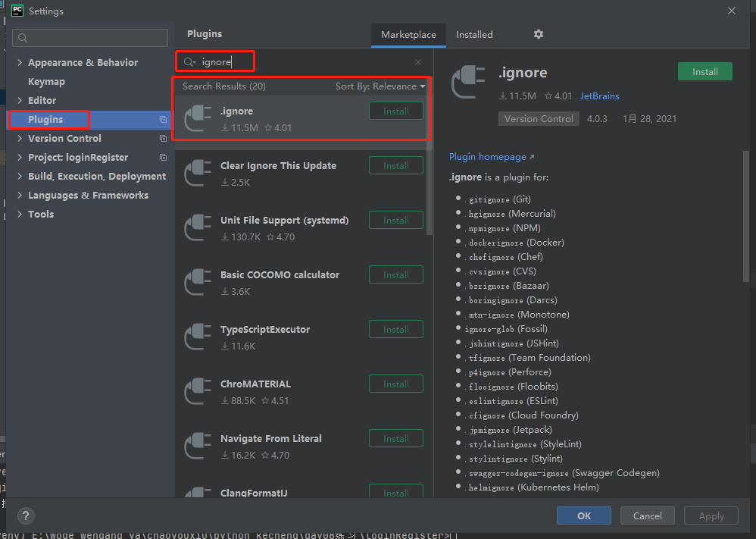Screen dimensions: 756x539
Task: Install the .ignore plugin from results list
Action: coord(396,111)
